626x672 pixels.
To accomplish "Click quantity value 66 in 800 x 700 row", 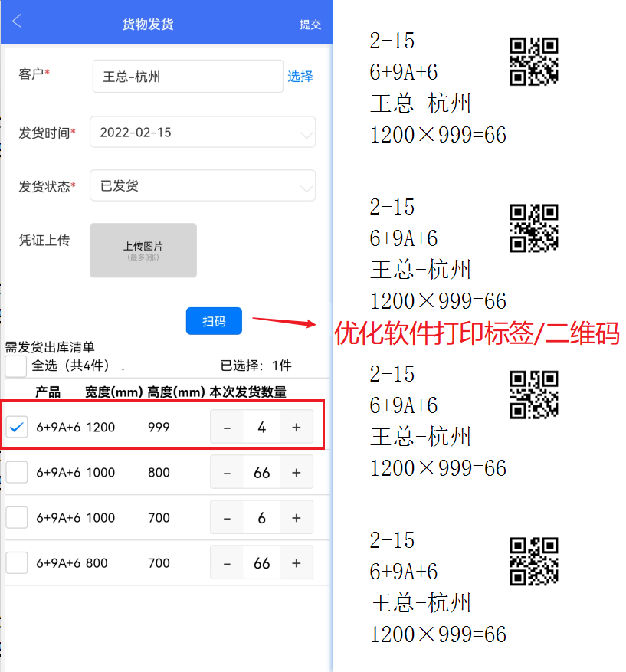I will point(262,562).
